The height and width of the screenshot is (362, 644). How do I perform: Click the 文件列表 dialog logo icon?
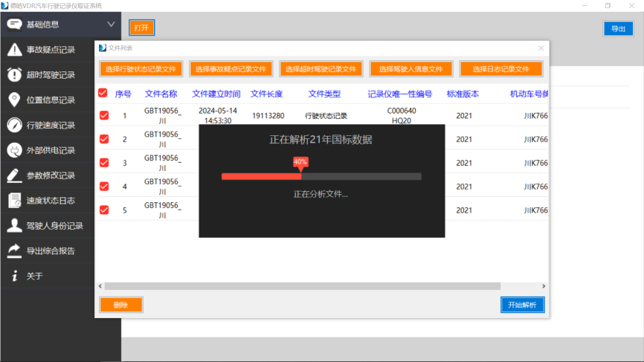[x=103, y=48]
